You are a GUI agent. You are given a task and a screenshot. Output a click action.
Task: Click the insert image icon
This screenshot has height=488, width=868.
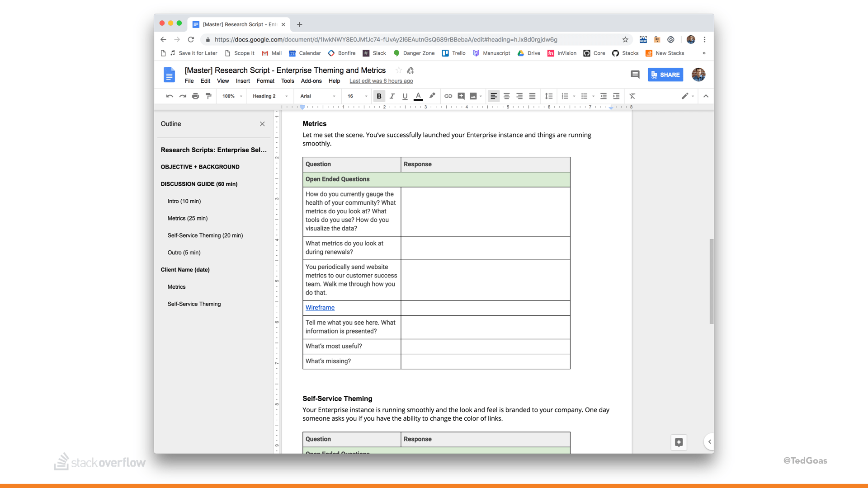click(473, 96)
